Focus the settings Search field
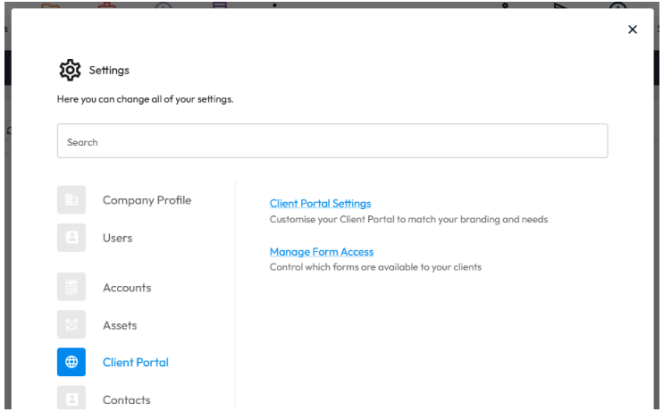The image size is (663, 412). pos(332,141)
